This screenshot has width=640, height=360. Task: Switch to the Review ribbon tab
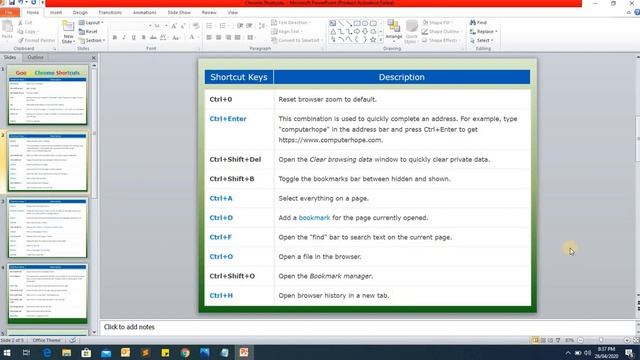tap(209, 13)
